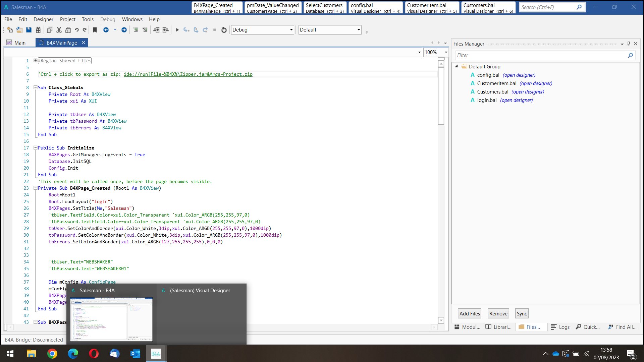Click the Restart circular arrow icon
This screenshot has width=644, height=362.
(x=224, y=30)
